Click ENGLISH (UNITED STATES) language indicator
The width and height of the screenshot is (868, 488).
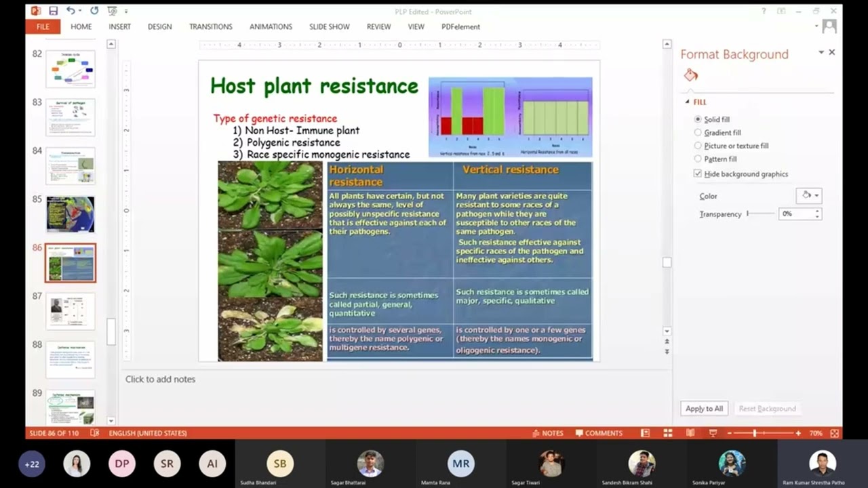pyautogui.click(x=147, y=433)
